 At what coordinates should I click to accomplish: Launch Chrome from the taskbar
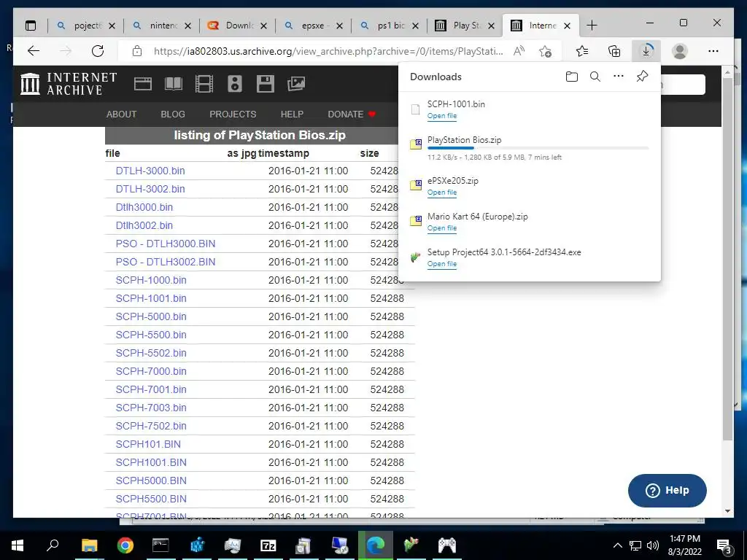click(x=125, y=545)
